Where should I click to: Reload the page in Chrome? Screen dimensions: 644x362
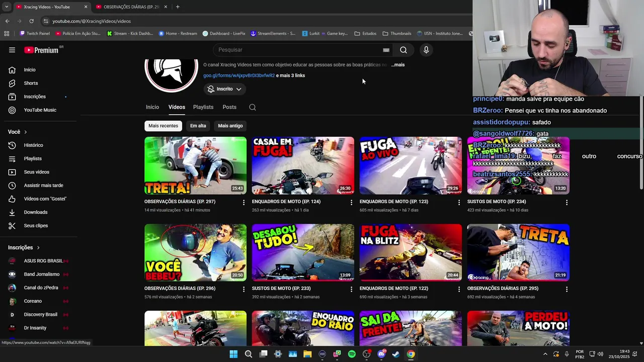pos(31,21)
